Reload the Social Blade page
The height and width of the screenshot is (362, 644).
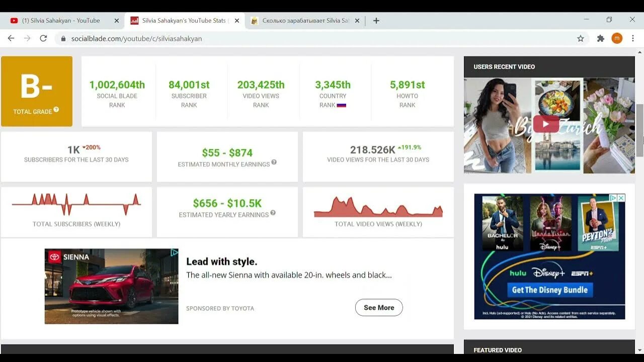click(x=43, y=38)
